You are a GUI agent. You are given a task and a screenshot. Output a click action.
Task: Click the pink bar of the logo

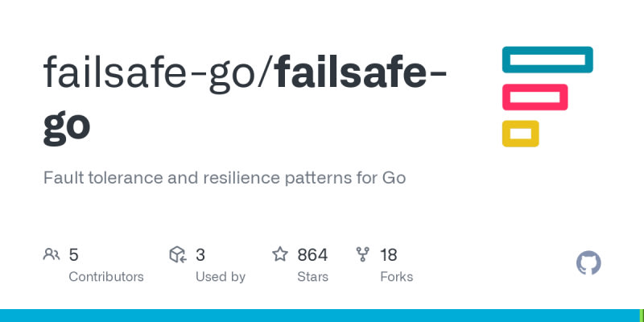pos(535,97)
